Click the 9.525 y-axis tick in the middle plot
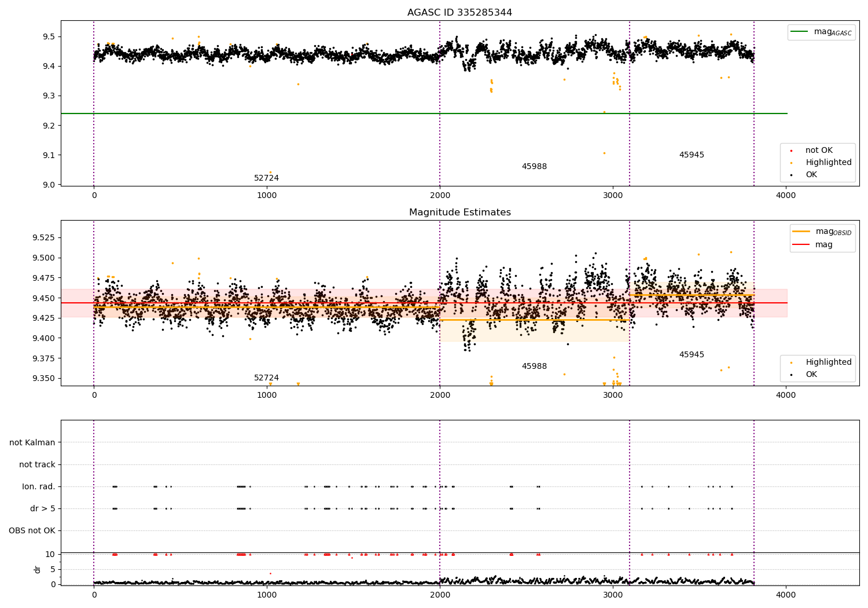868x608 pixels. coord(44,238)
